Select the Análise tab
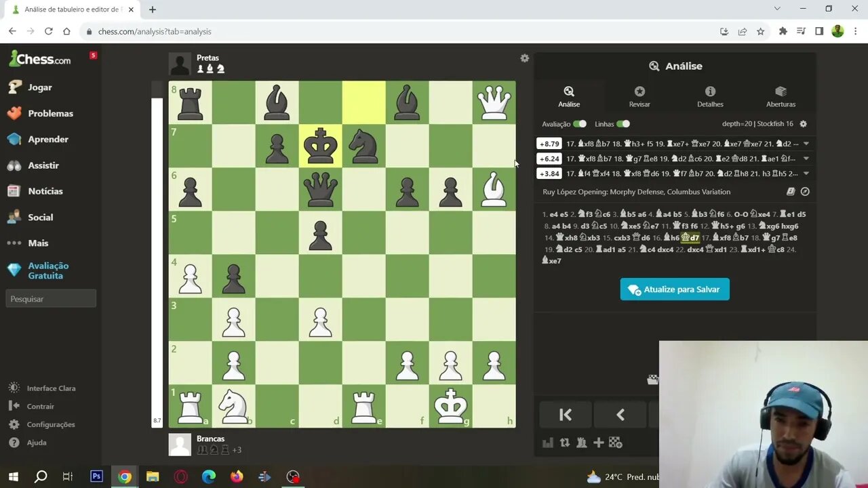 569,96
